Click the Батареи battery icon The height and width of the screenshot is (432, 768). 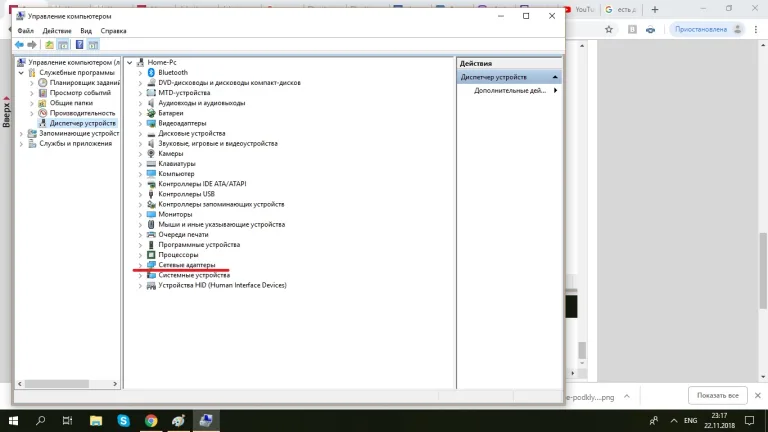pyautogui.click(x=151, y=113)
